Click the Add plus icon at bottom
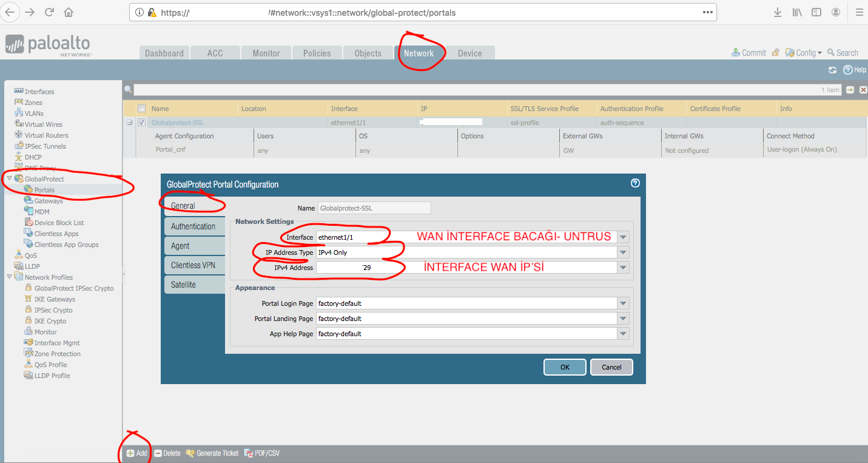The image size is (868, 463). tap(130, 453)
